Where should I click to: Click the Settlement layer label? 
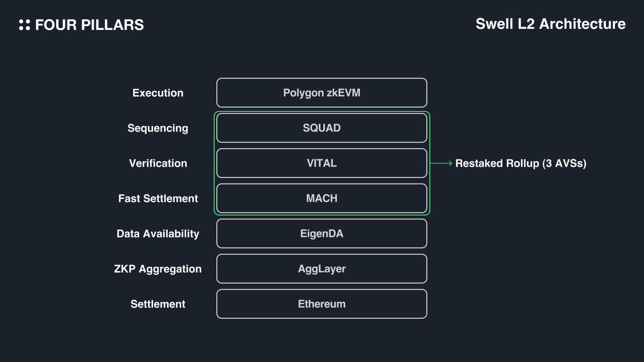click(x=158, y=304)
